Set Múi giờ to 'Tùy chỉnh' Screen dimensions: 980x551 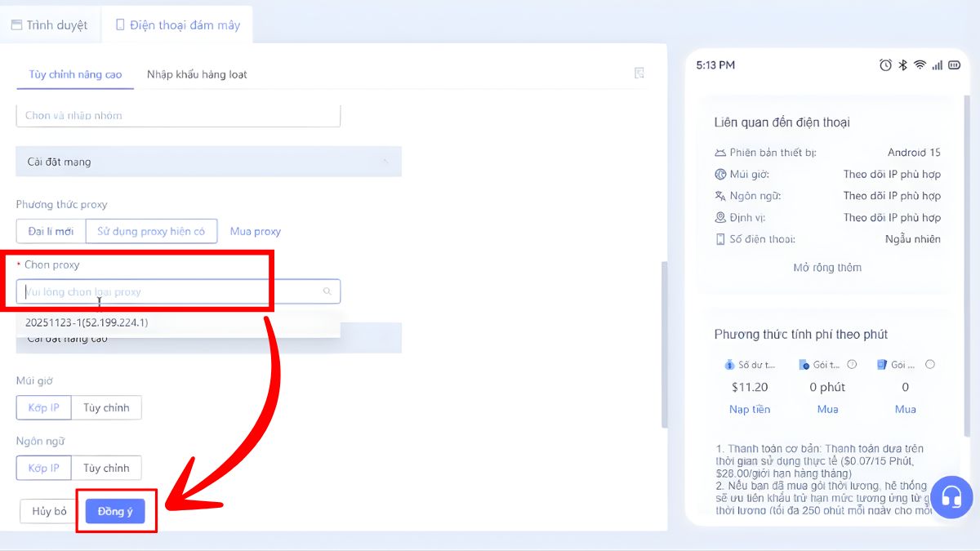pyautogui.click(x=106, y=407)
